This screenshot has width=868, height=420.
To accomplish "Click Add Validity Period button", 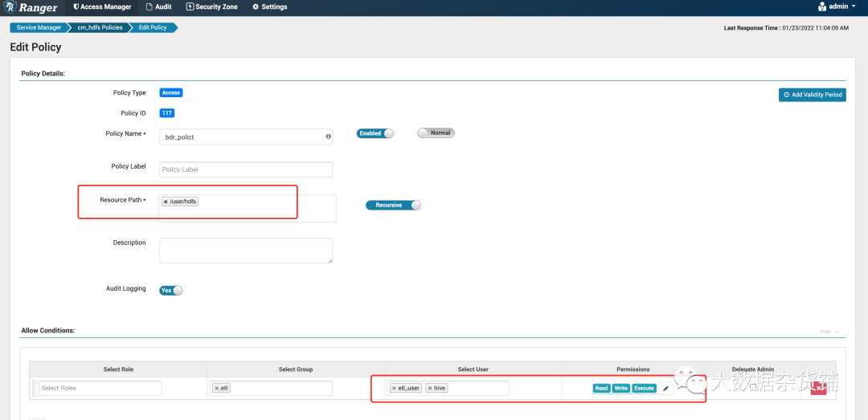I will pyautogui.click(x=812, y=95).
